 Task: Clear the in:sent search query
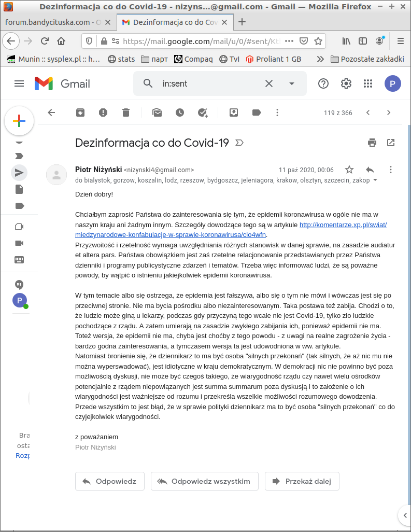click(269, 83)
